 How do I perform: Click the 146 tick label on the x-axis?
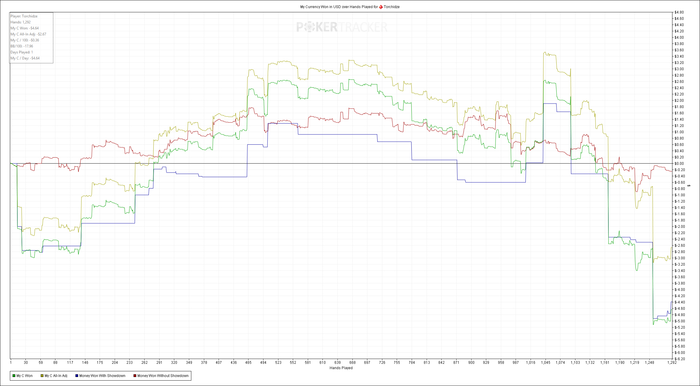click(x=85, y=363)
